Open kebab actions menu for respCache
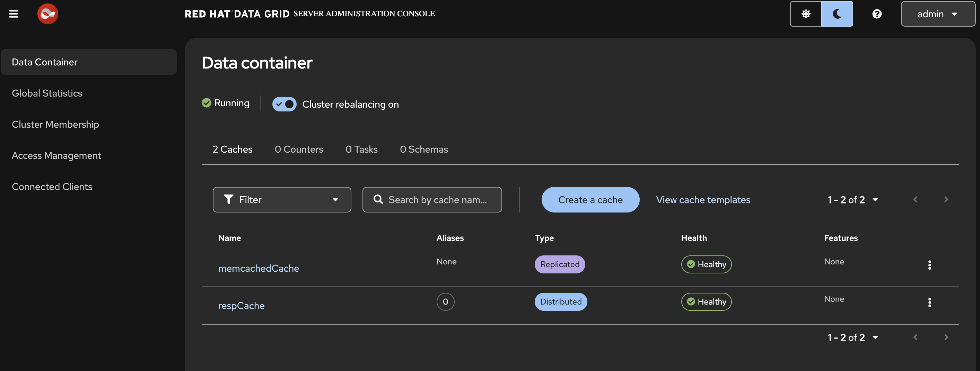Image resolution: width=980 pixels, height=371 pixels. tap(929, 302)
